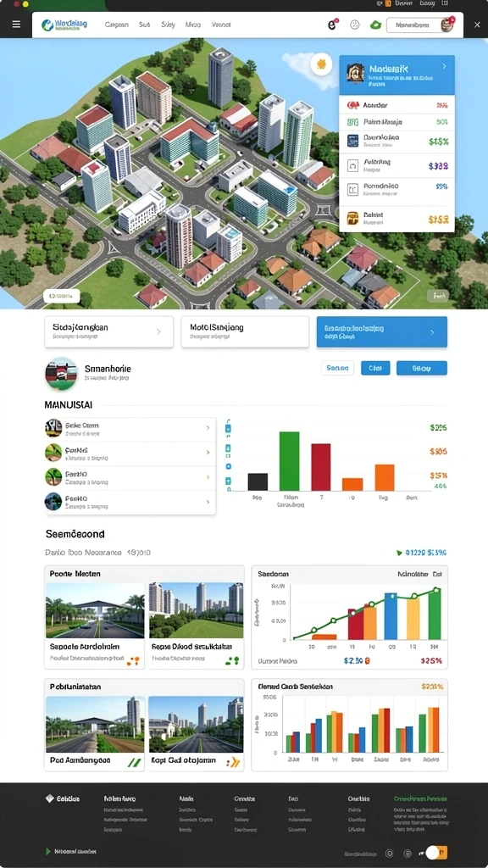Screen dimensions: 488x868
Task: Open the red-badged "e" notification icon
Action: [332, 25]
